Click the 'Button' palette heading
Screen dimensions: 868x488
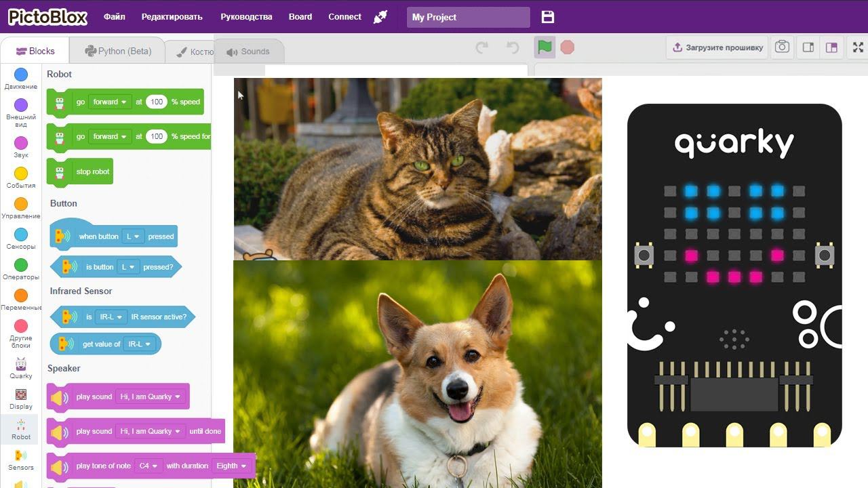click(x=64, y=203)
